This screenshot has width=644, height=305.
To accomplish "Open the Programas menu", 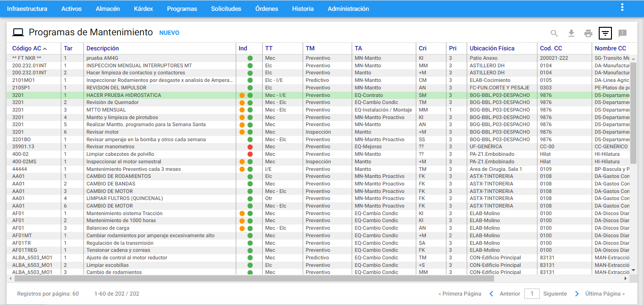I will (x=182, y=8).
